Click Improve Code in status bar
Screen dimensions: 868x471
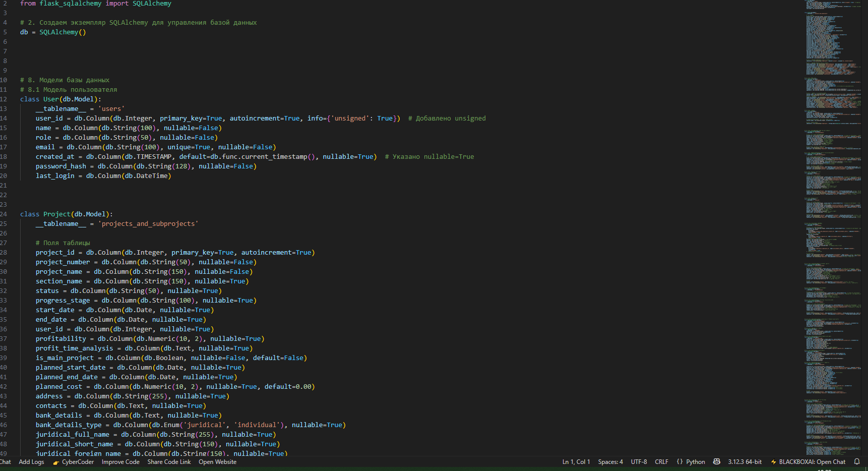pos(120,462)
